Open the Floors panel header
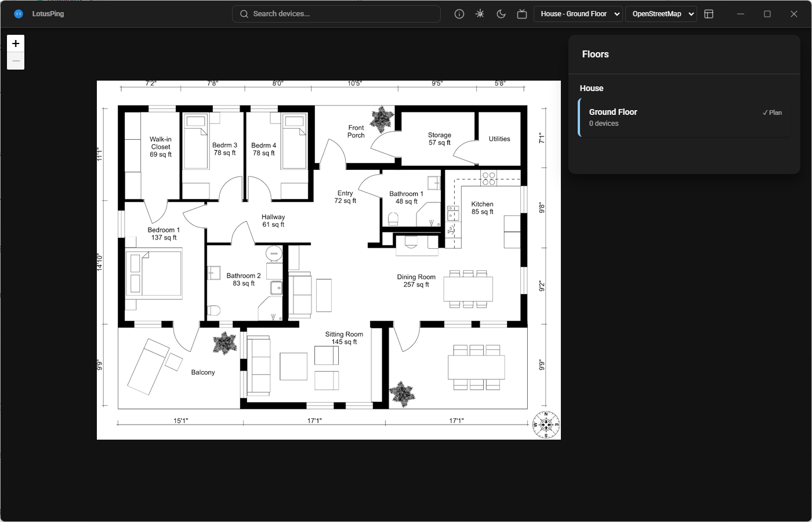This screenshot has height=522, width=812. [x=595, y=54]
